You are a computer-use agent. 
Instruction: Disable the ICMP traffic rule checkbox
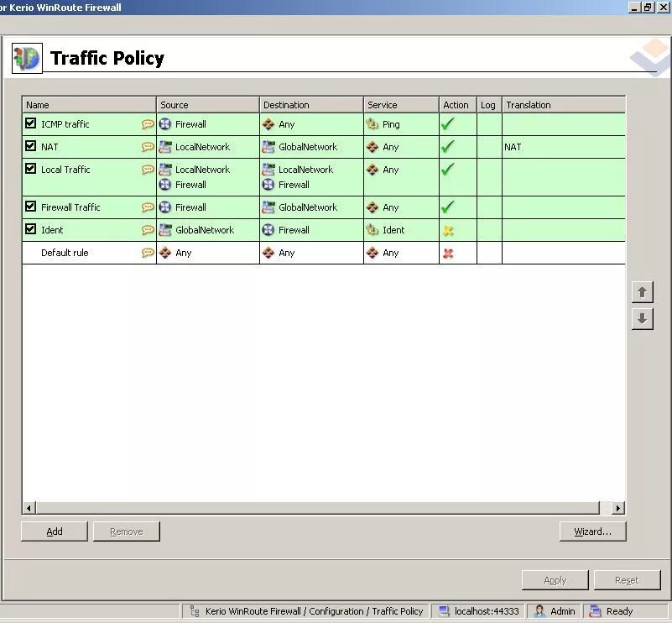[30, 123]
